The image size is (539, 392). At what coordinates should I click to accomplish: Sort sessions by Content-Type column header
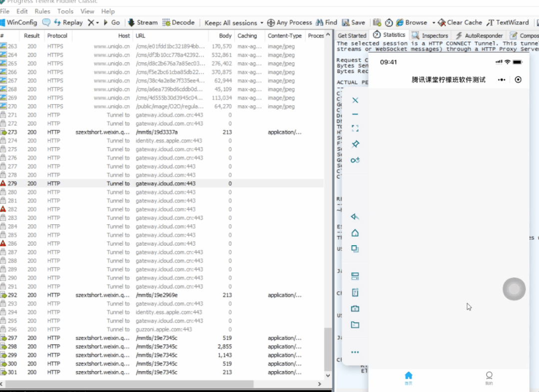point(285,35)
